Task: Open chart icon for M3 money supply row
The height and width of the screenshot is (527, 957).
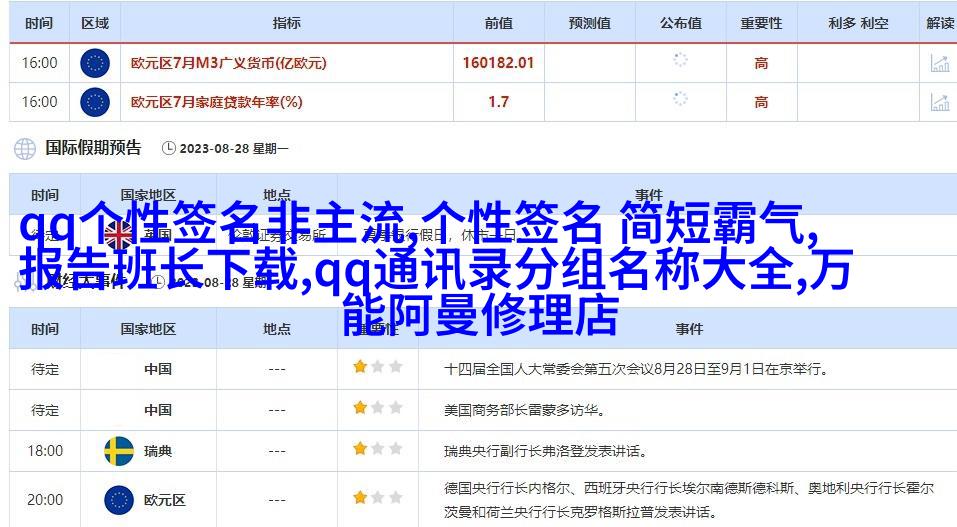Action: (x=940, y=63)
